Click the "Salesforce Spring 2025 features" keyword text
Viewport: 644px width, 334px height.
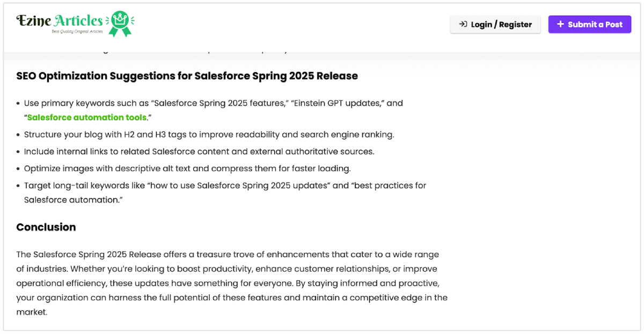[x=219, y=103]
